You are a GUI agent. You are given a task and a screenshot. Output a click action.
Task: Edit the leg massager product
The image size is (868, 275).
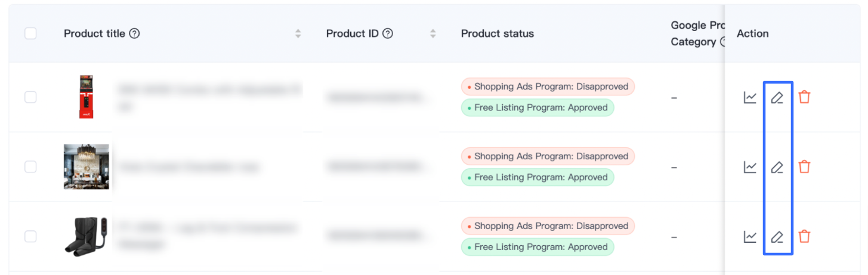point(777,237)
